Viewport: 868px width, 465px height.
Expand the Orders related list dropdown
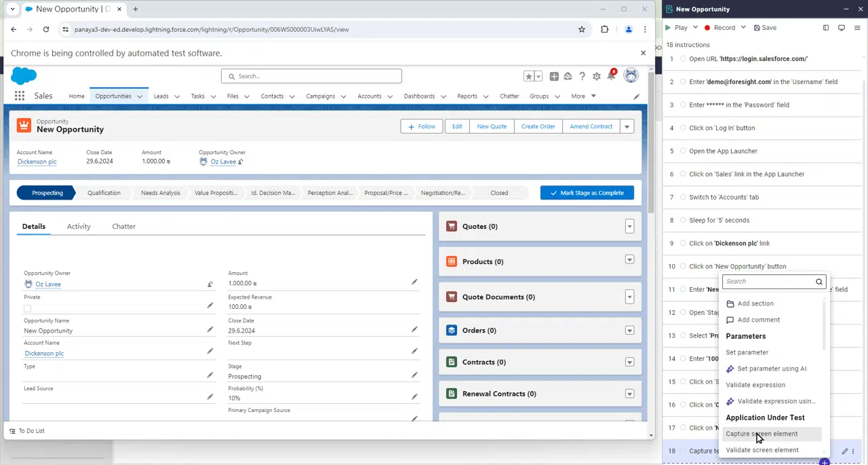(x=629, y=331)
